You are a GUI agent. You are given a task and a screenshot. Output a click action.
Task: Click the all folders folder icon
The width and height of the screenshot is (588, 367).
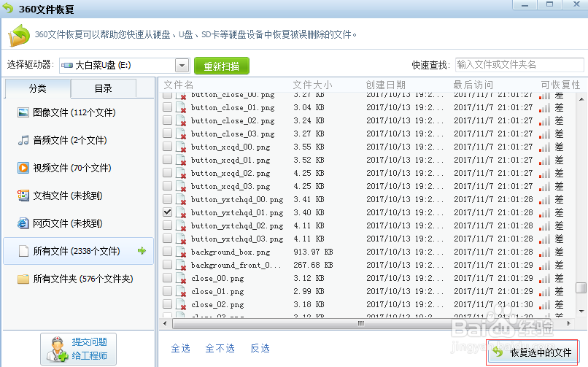click(23, 279)
